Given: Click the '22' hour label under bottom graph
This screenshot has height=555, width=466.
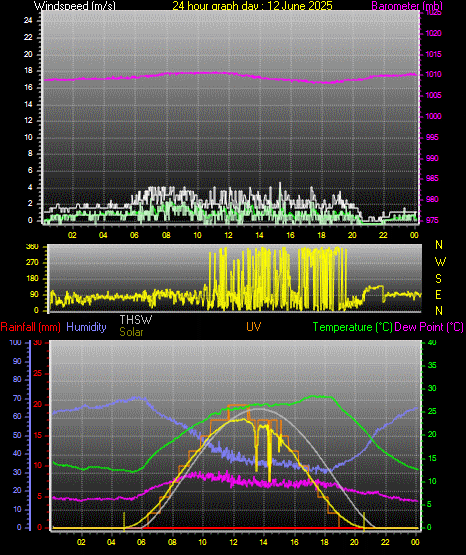Looking at the screenshot, I should (x=385, y=542).
